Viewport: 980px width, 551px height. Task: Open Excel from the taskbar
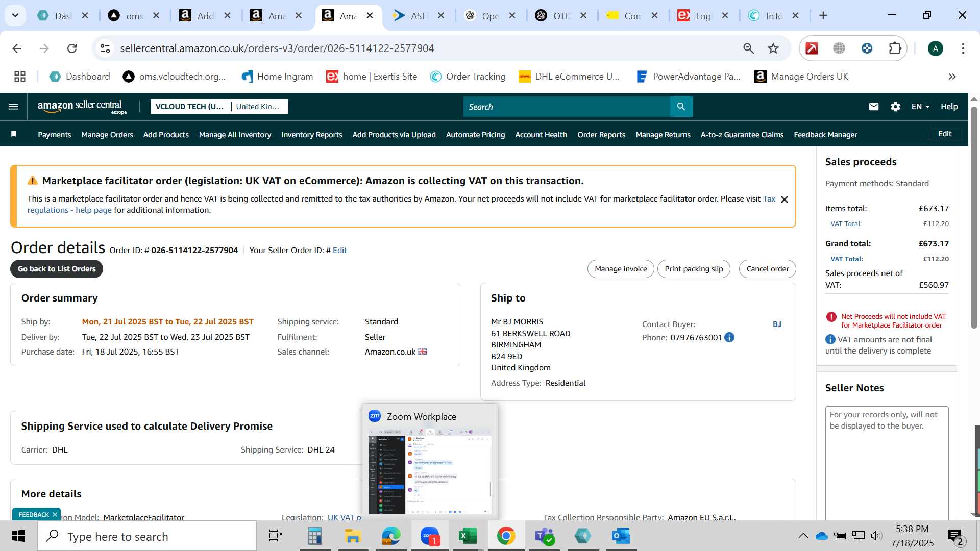tap(468, 536)
